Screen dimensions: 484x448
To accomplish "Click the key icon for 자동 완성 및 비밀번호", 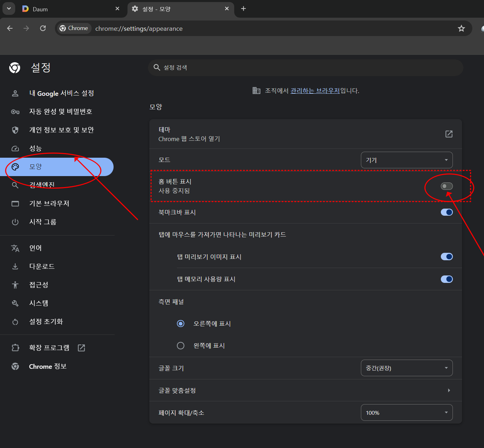I will point(15,112).
